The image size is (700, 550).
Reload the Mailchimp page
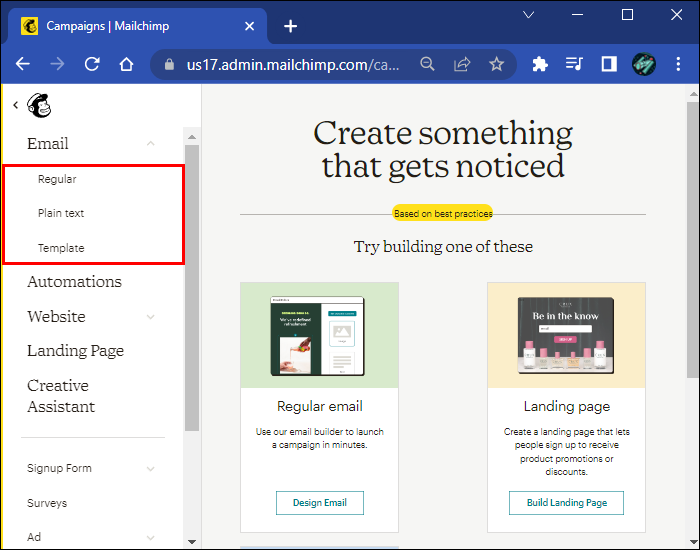click(x=92, y=64)
